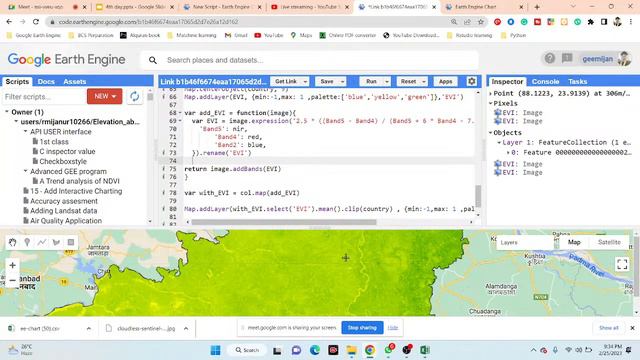
Task: Open Microsoft Edge from the taskbar
Action: (x=315, y=350)
